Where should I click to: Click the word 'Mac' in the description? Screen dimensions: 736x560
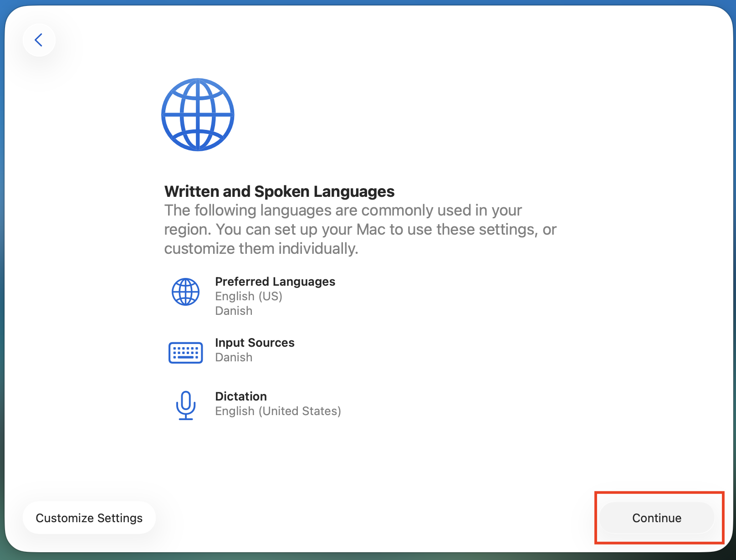[371, 230]
